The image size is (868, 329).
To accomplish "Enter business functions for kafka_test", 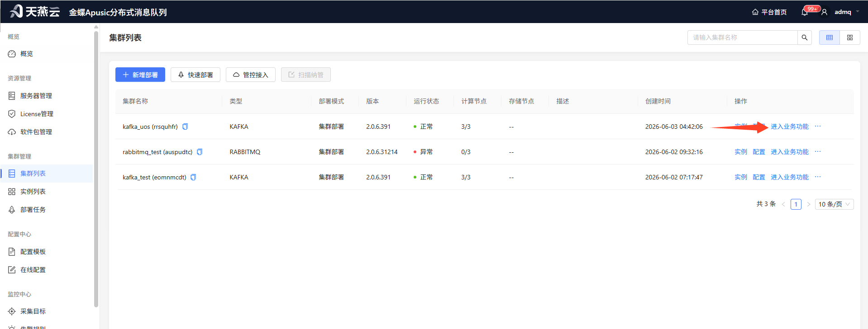I will [790, 177].
